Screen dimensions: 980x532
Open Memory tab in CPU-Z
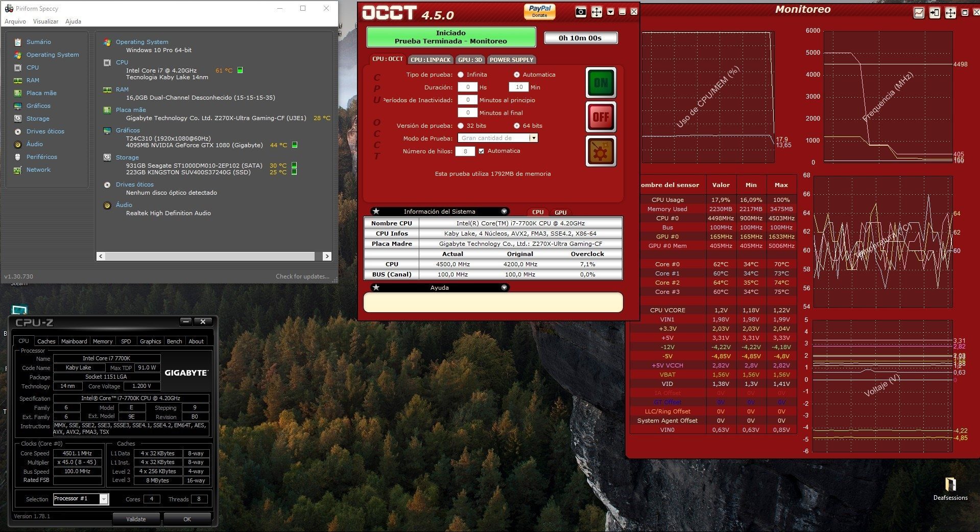click(103, 341)
